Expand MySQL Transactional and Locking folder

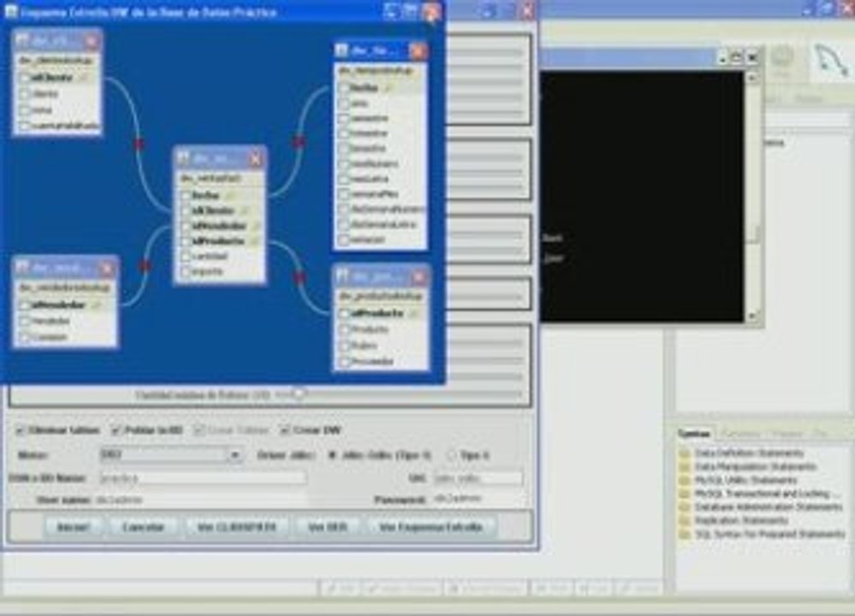click(684, 494)
